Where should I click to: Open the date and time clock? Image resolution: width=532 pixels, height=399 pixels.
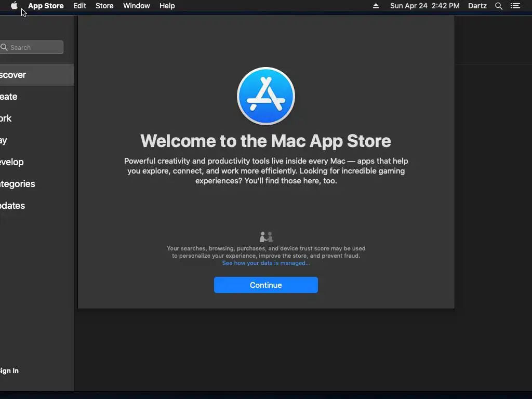point(425,6)
